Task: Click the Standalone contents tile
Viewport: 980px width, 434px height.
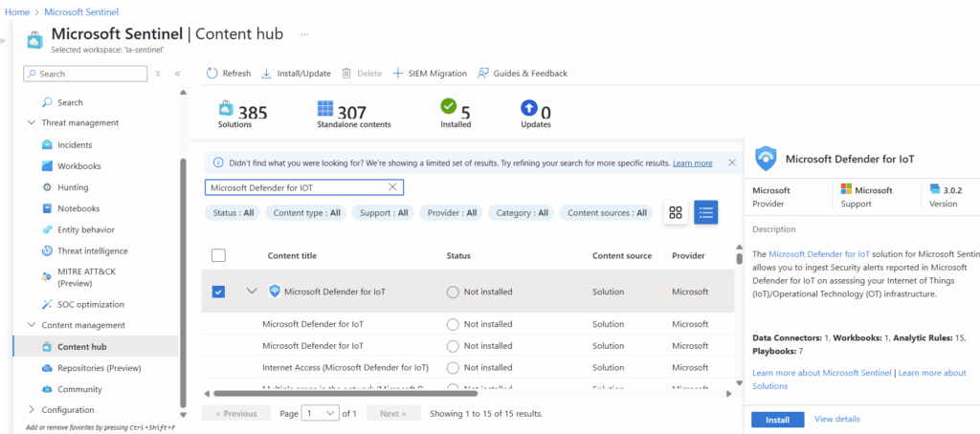Action: (354, 114)
